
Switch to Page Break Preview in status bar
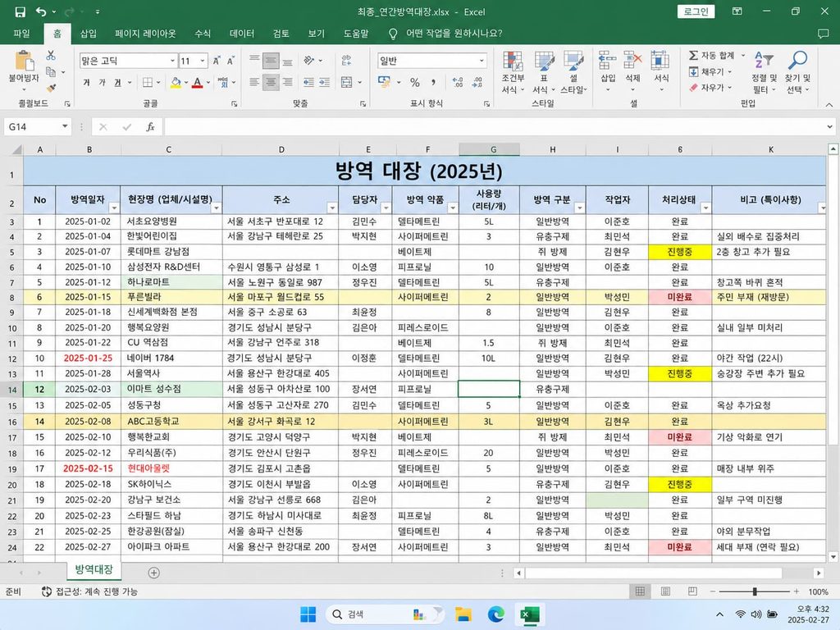692,591
